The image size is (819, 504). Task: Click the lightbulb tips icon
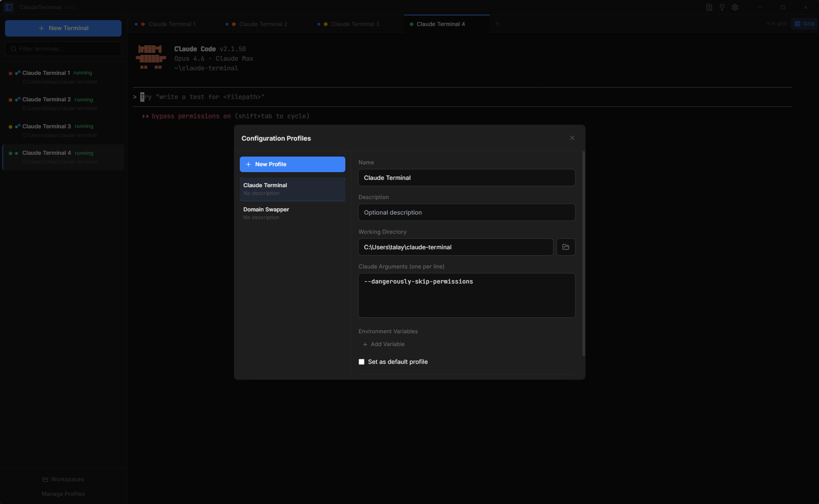[x=722, y=7]
